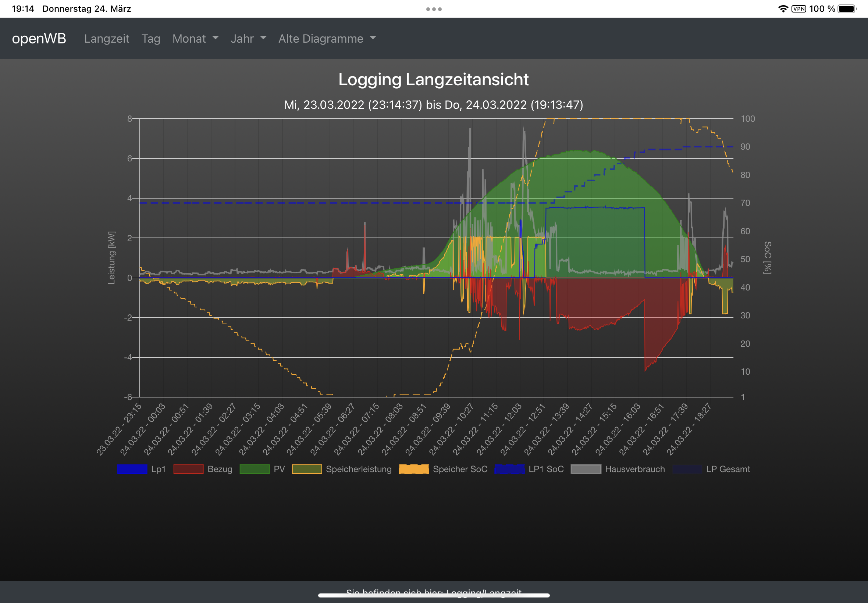Viewport: 868px width, 603px height.
Task: Toggle the LP Gesamt legend swatch
Action: (687, 469)
